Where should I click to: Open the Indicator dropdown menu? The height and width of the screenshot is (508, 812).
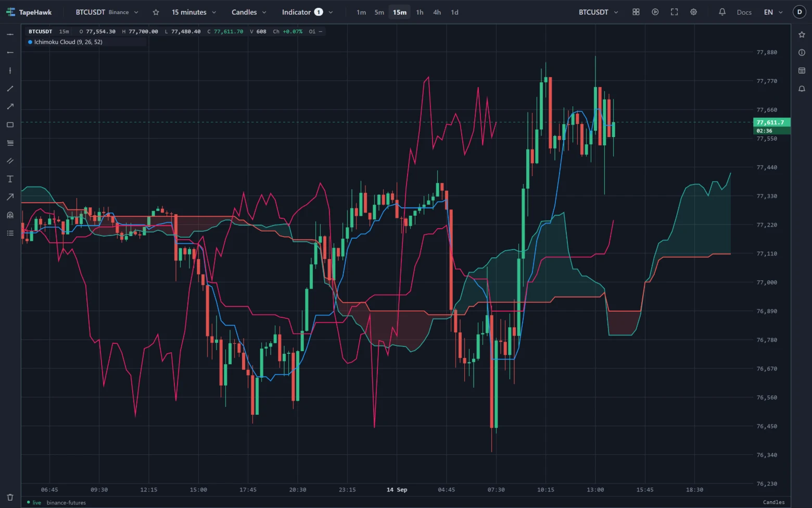click(307, 12)
